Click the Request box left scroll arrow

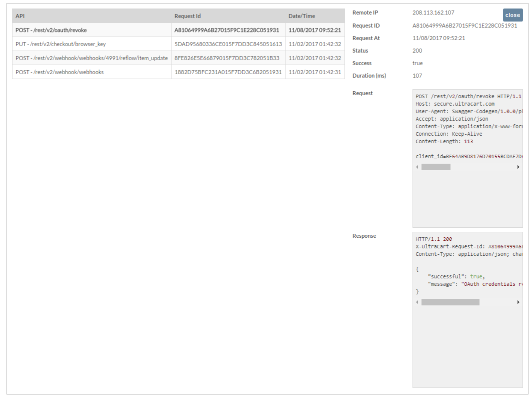click(417, 167)
